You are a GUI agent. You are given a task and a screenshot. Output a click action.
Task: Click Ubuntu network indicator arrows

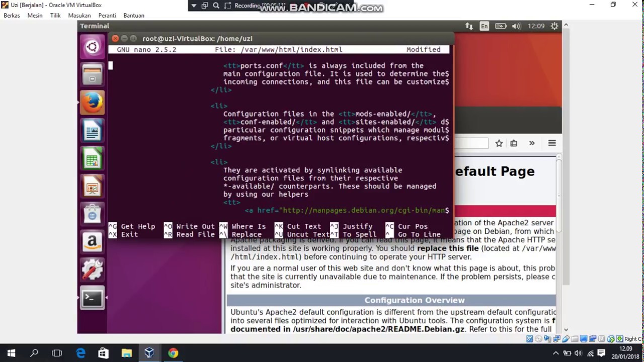tap(469, 26)
